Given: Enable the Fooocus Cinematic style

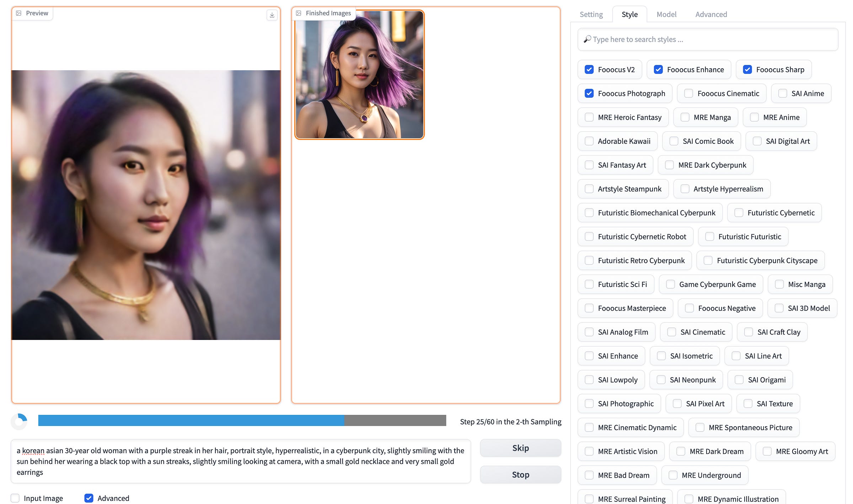Looking at the screenshot, I should pyautogui.click(x=688, y=93).
